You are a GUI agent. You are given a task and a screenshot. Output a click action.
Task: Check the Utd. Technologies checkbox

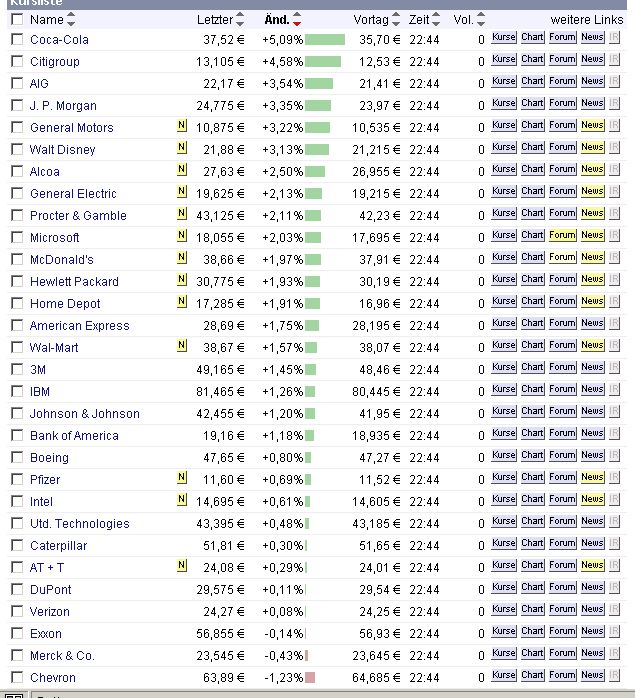tap(17, 523)
